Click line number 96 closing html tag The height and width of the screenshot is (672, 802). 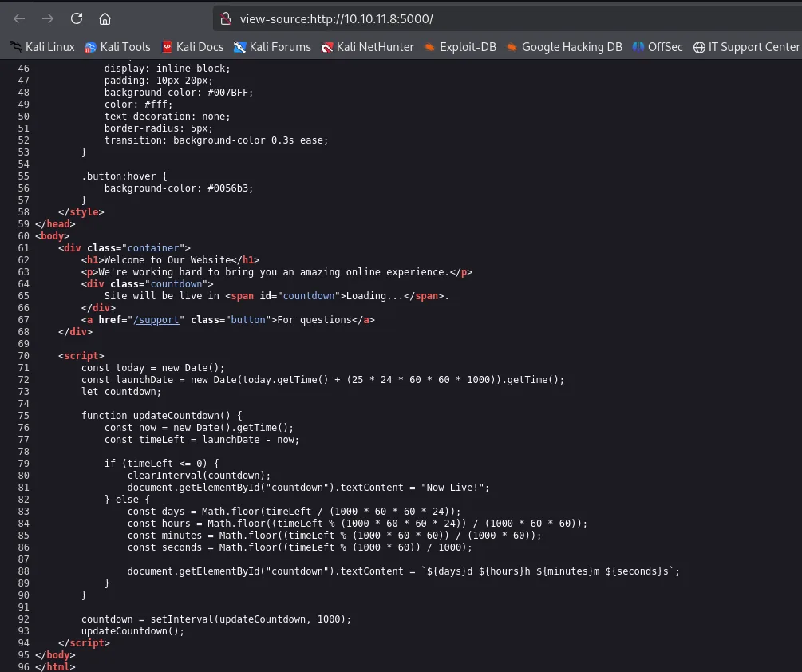click(x=23, y=666)
